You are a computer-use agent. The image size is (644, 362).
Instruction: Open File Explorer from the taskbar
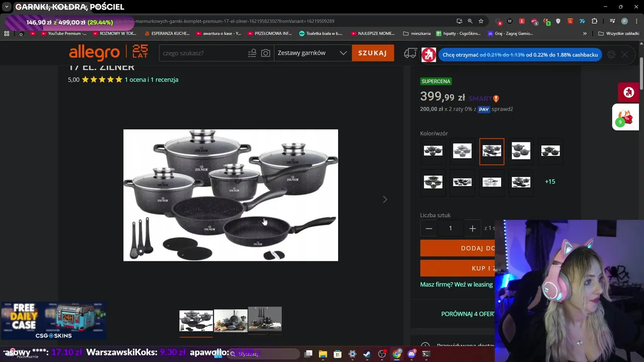click(x=323, y=354)
